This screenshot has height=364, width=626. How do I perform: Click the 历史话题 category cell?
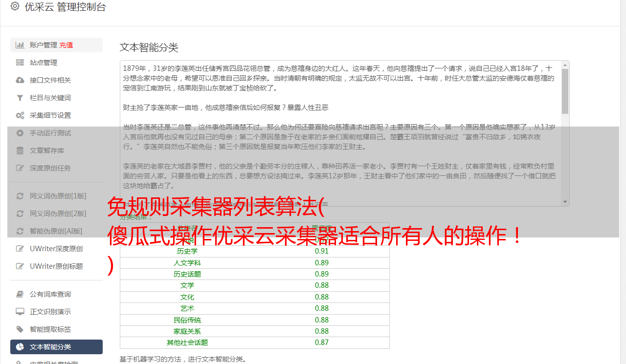pos(187,274)
